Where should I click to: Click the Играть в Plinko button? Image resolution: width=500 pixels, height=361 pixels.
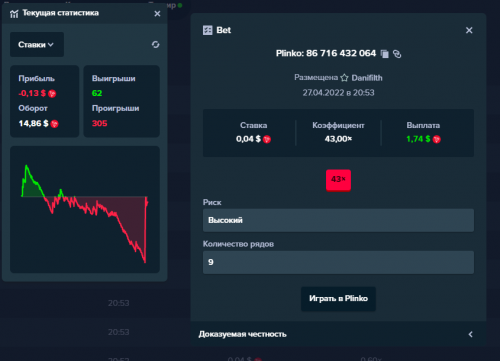(x=338, y=299)
